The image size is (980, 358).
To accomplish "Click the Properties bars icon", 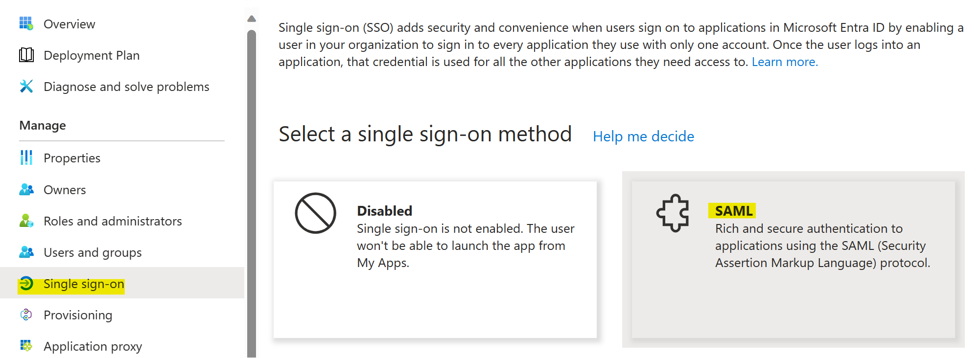I will [26, 157].
